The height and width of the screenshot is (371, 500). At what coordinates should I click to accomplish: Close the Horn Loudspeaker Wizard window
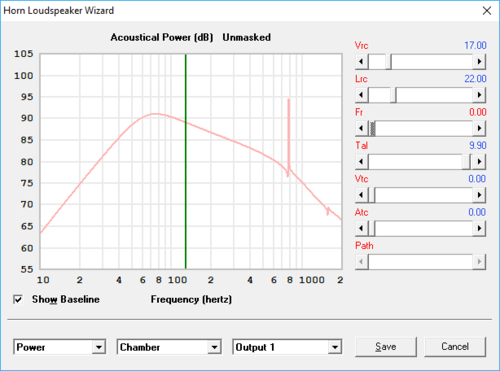pos(487,11)
